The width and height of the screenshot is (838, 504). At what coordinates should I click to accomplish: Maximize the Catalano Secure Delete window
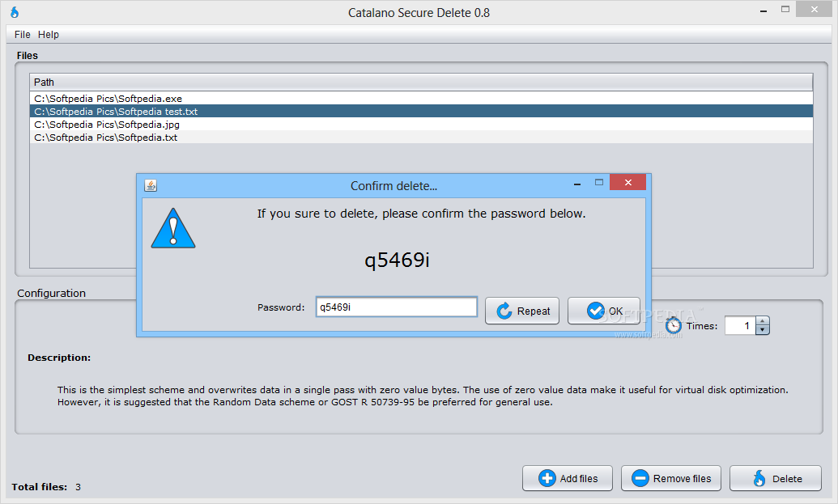pos(785,9)
